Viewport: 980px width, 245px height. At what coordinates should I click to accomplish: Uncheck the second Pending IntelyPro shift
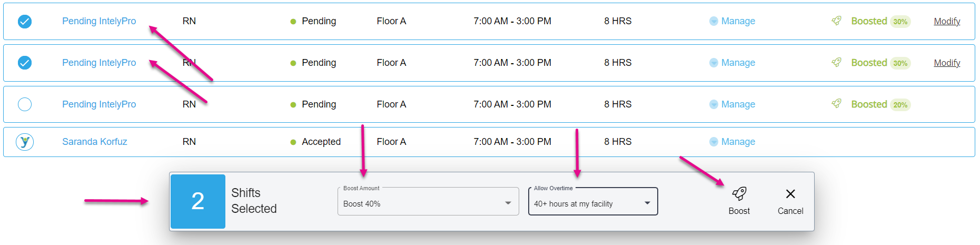[25, 63]
